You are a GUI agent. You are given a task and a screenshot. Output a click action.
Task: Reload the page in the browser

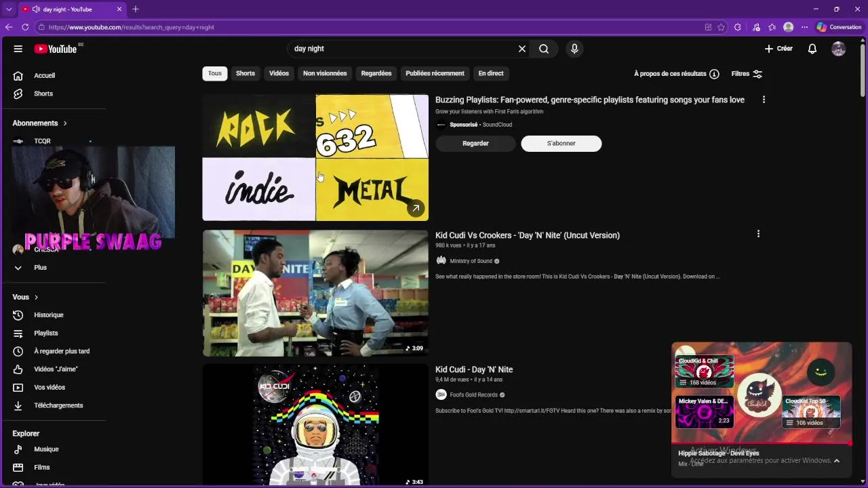pos(25,27)
